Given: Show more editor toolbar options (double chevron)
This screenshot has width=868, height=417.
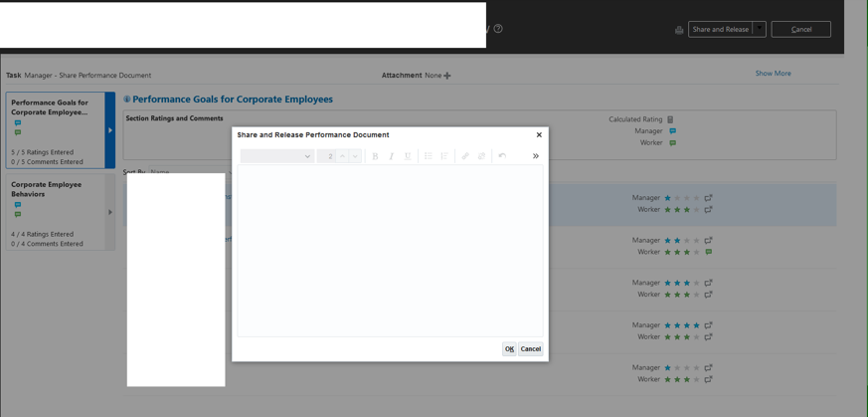Looking at the screenshot, I should point(535,156).
